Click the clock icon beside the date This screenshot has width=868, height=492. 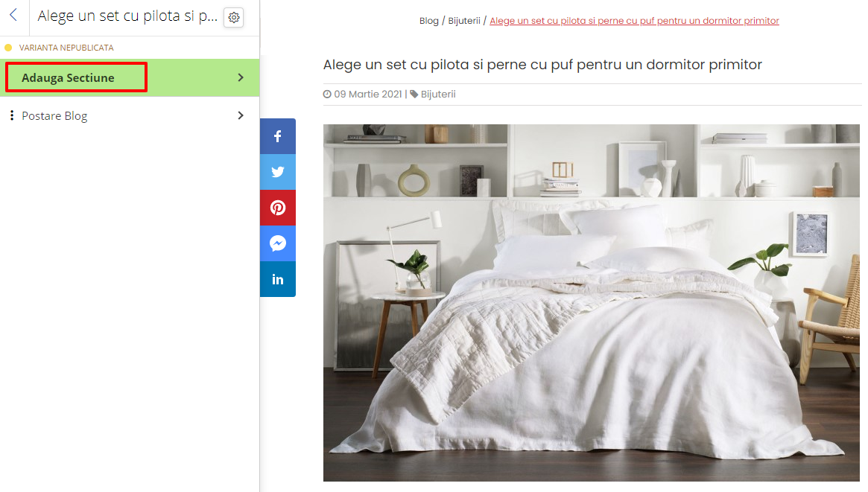coord(327,94)
